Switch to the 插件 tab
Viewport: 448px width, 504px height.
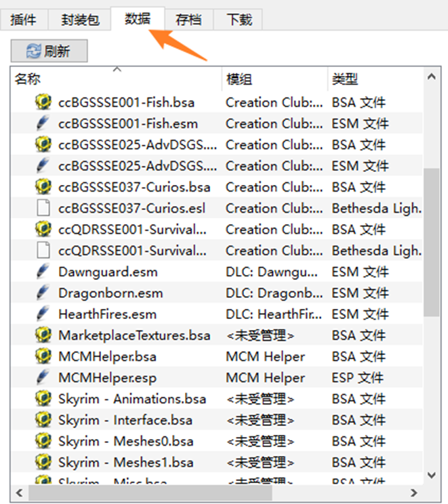(24, 20)
